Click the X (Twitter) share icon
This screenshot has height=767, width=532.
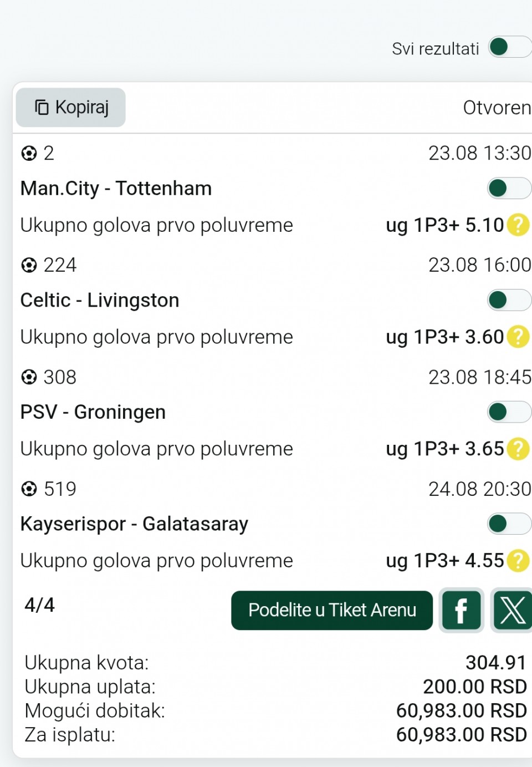(x=512, y=610)
